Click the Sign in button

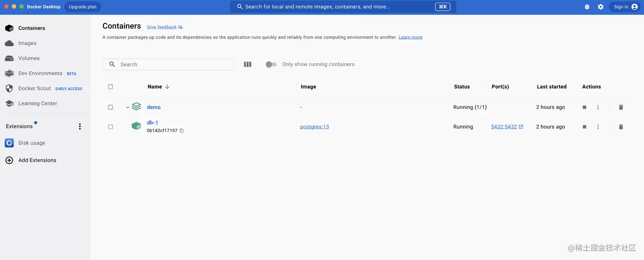625,7
